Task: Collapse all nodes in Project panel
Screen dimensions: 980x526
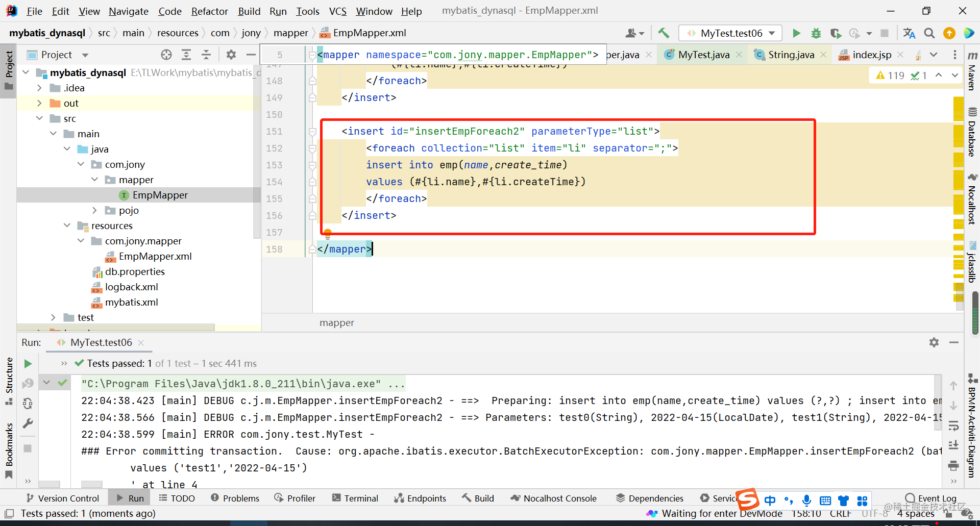Action: click(206, 54)
